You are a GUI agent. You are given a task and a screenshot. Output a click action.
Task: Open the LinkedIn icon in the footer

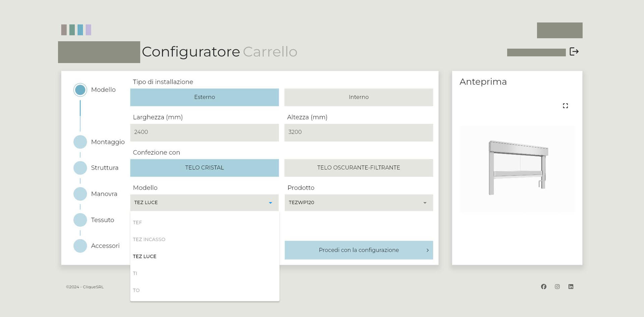(x=571, y=286)
